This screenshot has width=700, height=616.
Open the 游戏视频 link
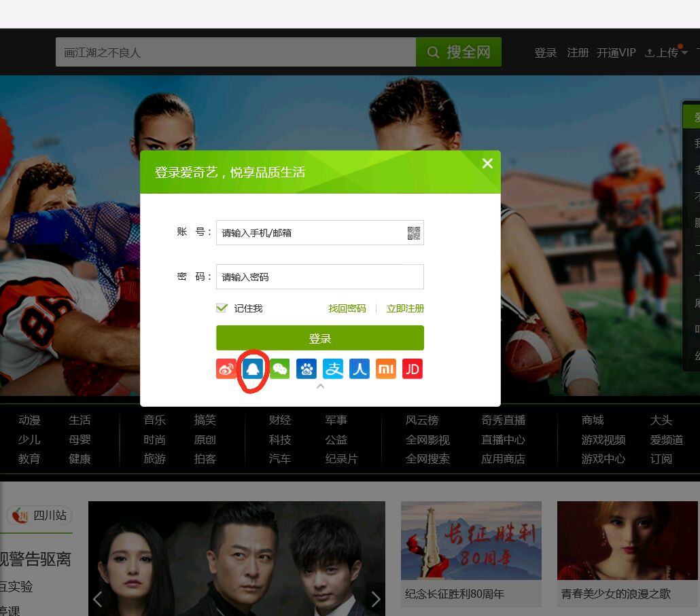[603, 440]
